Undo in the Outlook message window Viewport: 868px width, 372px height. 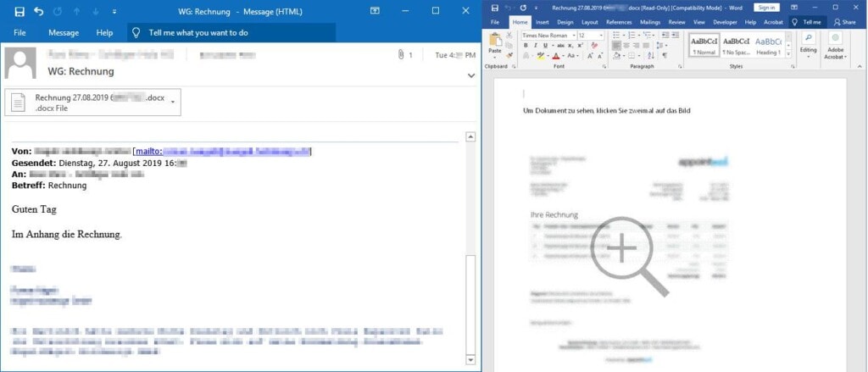(38, 11)
